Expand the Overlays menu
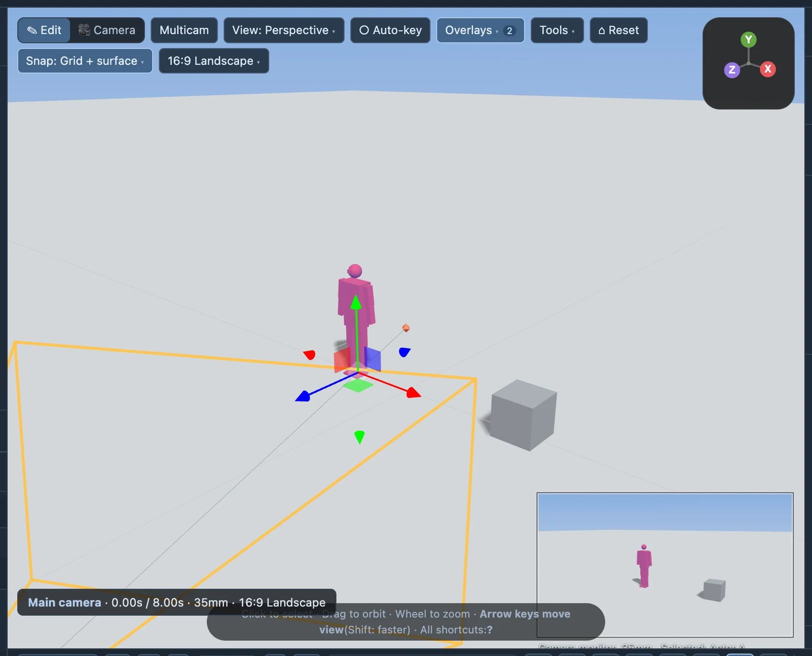The width and height of the screenshot is (812, 656). (x=480, y=30)
